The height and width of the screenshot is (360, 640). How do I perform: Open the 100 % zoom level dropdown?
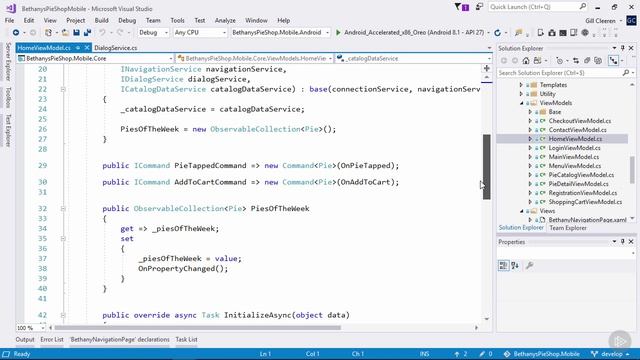tap(31, 328)
